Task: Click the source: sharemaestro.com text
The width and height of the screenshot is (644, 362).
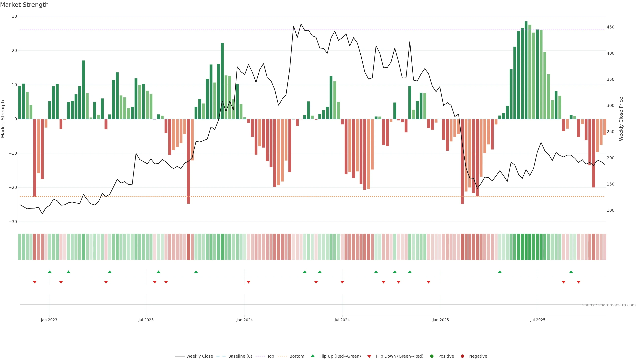Action: tap(609, 305)
